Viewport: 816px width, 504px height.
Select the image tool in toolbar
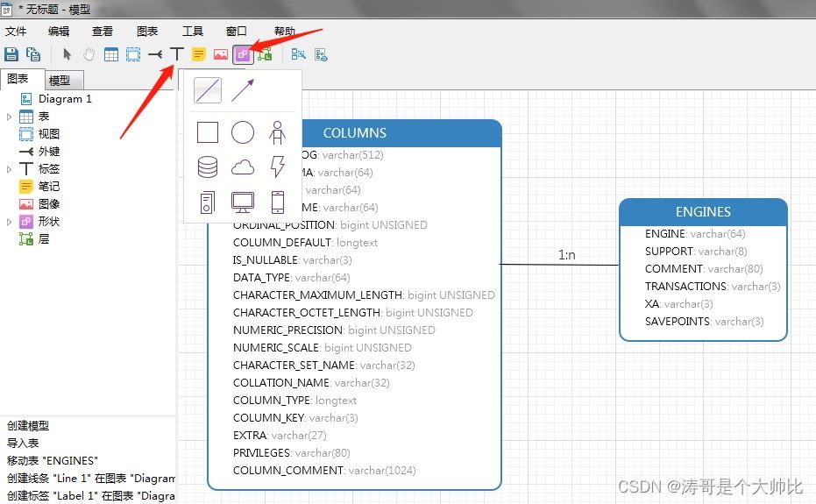[221, 54]
